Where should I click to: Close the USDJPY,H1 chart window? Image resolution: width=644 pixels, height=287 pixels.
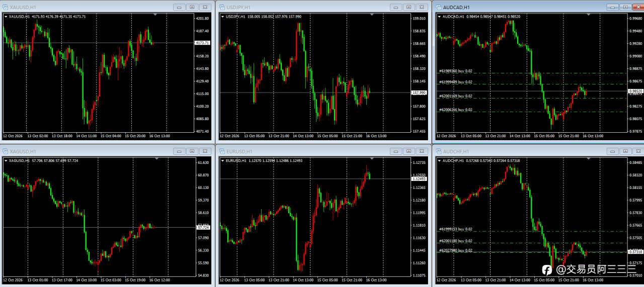pyautogui.click(x=421, y=7)
